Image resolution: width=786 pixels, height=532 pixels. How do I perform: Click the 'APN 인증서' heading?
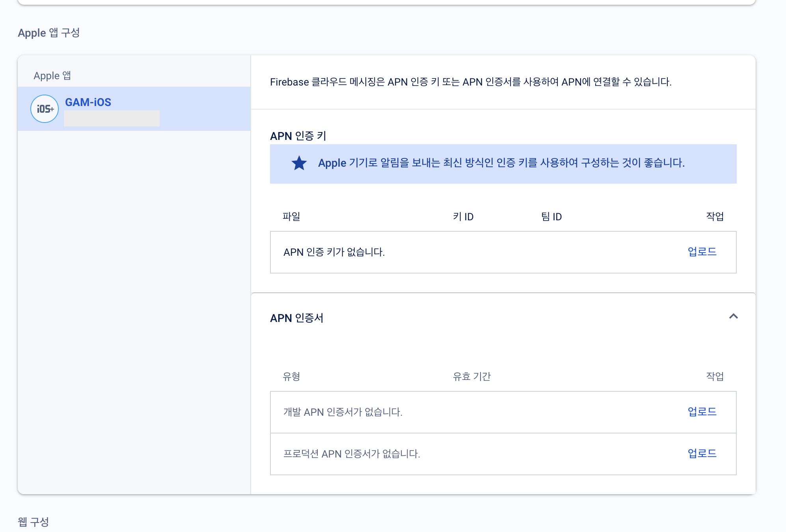coord(296,318)
